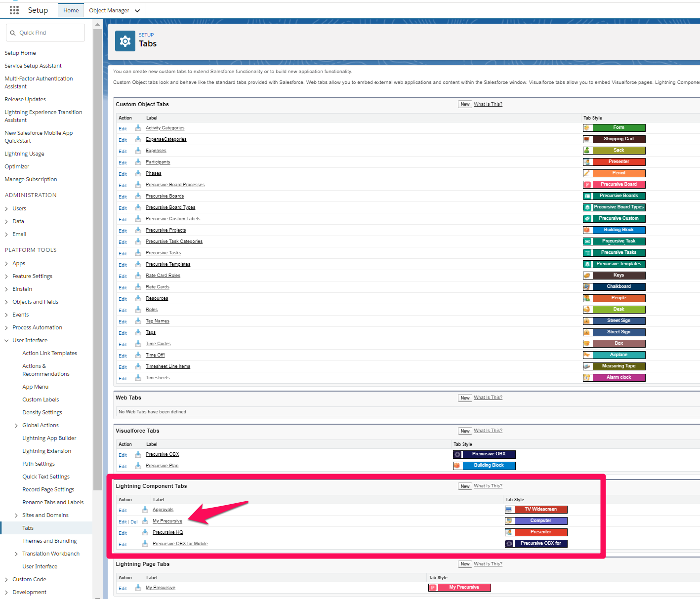
Task: Open the Object Manager dropdown arrow
Action: (x=137, y=11)
